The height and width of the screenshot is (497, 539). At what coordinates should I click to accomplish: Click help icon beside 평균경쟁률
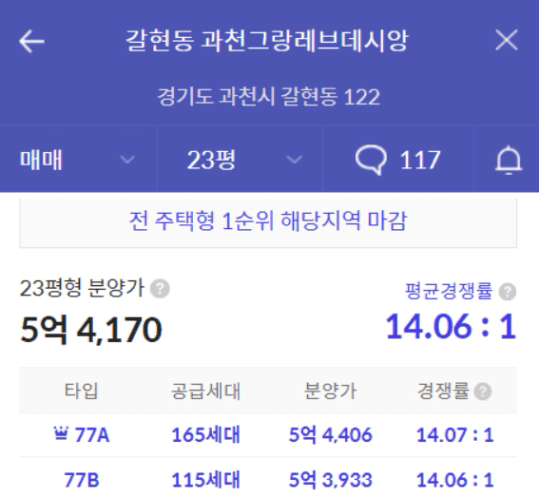click(x=507, y=292)
